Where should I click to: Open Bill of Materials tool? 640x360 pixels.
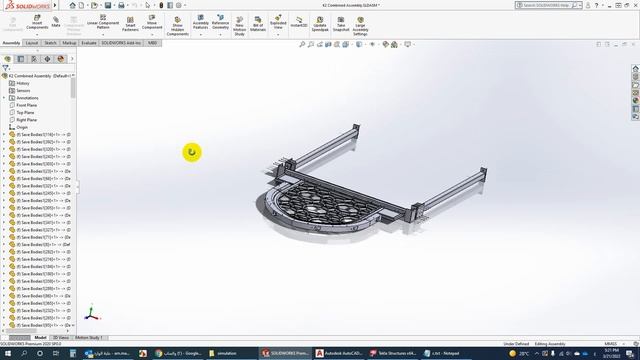click(258, 24)
